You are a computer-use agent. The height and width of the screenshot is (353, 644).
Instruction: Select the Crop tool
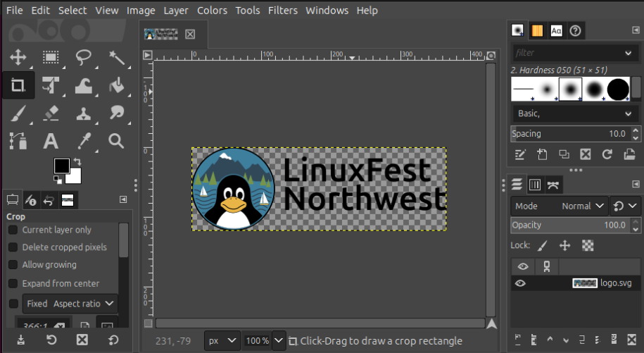18,85
